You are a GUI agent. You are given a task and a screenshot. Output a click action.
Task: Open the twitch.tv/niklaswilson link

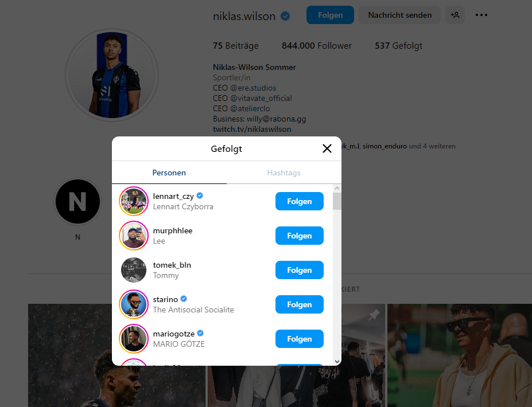(x=252, y=129)
